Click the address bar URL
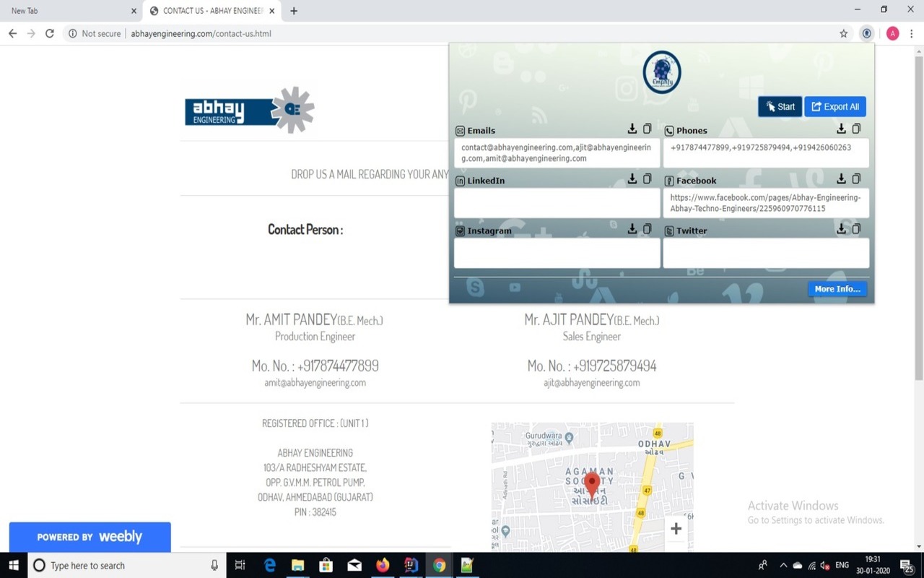This screenshot has height=578, width=924. click(x=201, y=33)
